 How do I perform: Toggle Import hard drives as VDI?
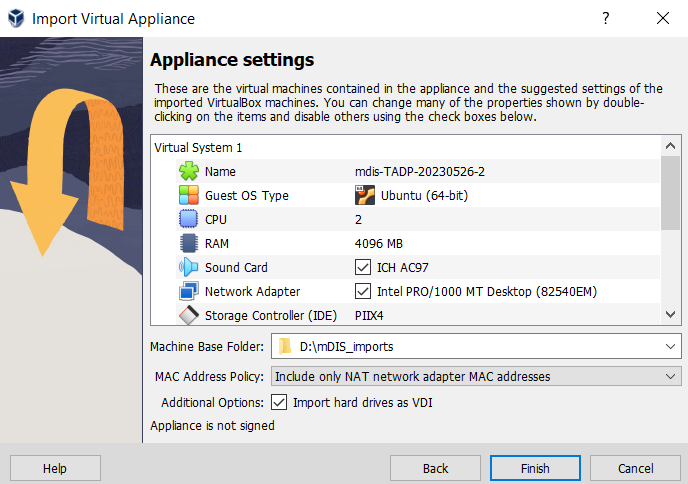tap(280, 403)
